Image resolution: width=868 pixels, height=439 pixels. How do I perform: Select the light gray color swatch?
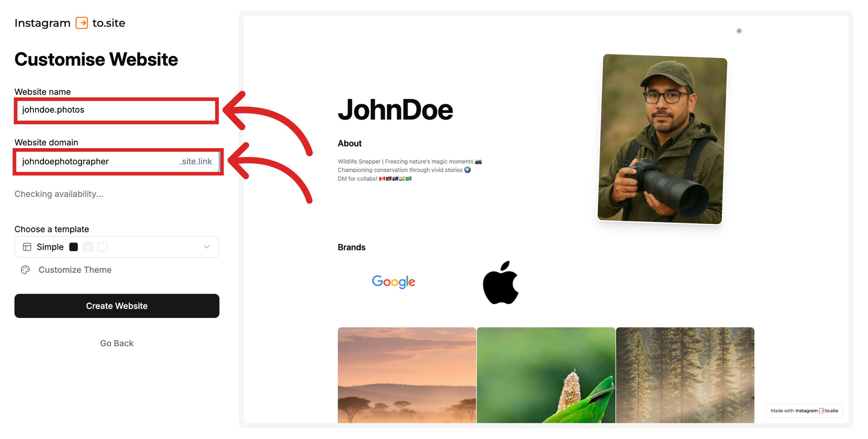pos(88,247)
